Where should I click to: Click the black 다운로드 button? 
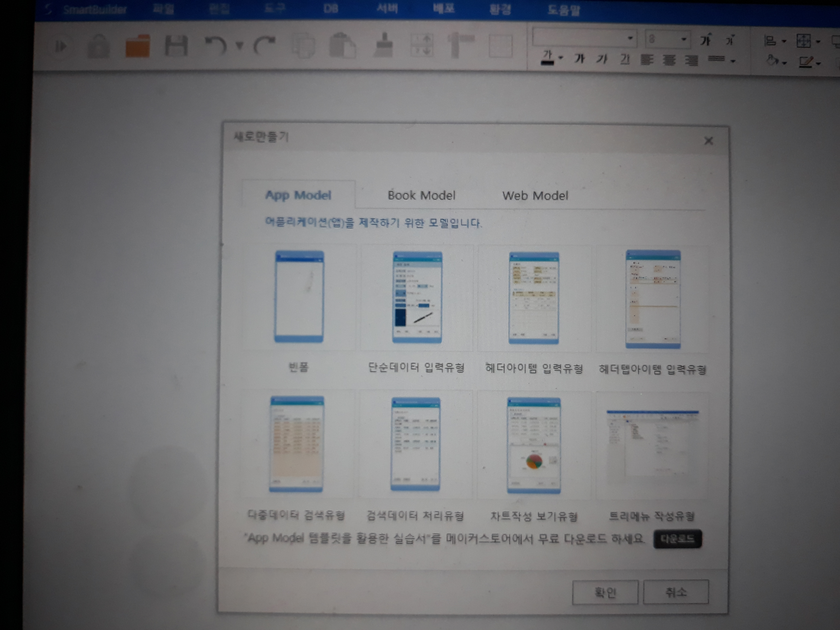pos(677,539)
